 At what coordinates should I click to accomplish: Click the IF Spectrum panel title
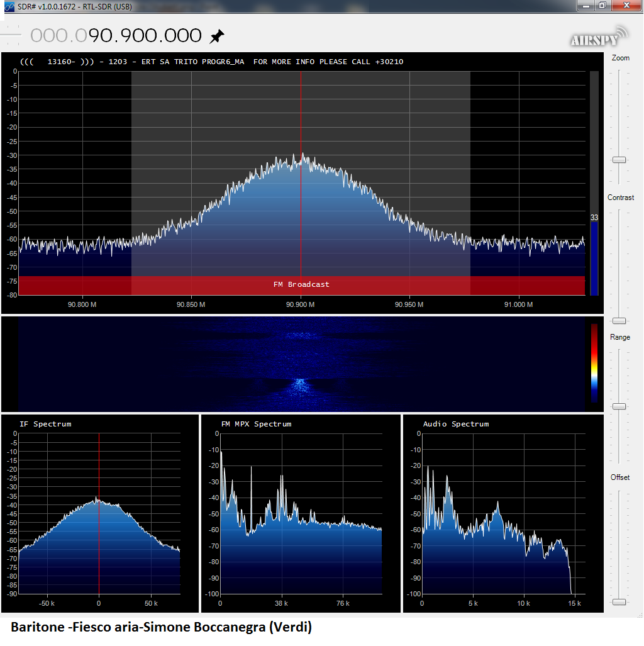[x=45, y=424]
